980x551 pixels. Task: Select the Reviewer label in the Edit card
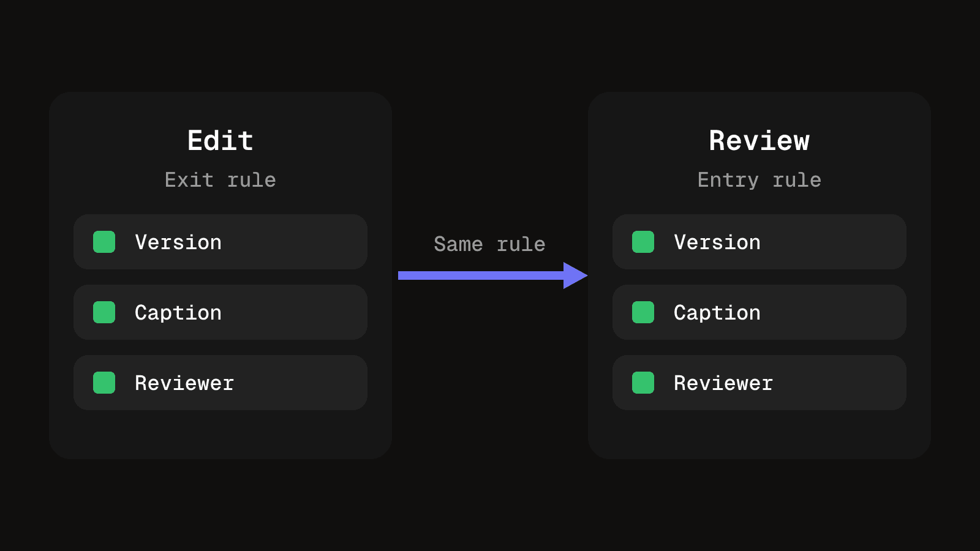click(184, 383)
